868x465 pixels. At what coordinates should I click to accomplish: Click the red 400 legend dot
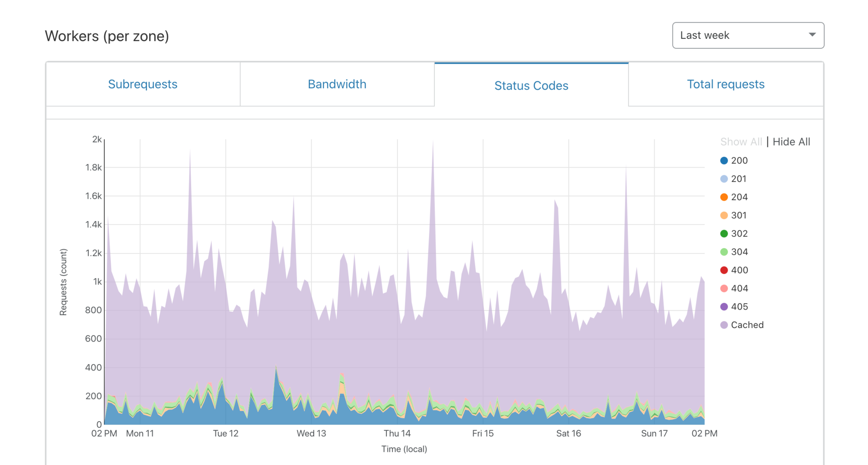724,270
